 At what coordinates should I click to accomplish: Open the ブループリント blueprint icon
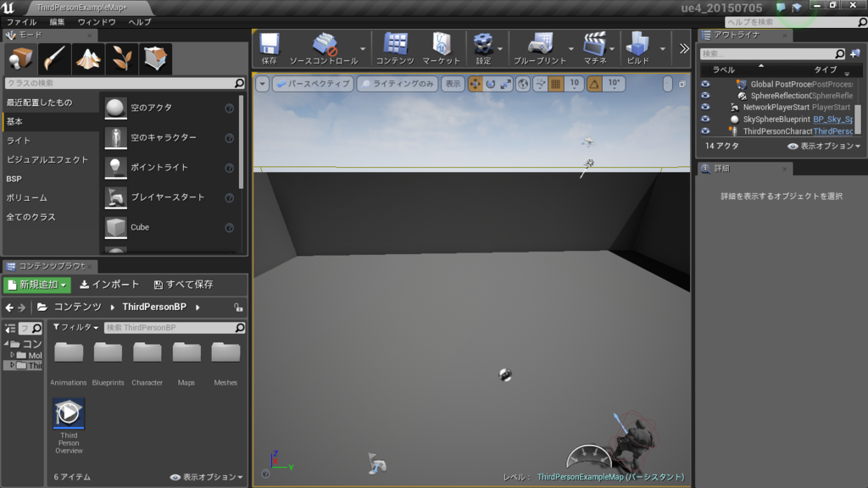[x=540, y=48]
